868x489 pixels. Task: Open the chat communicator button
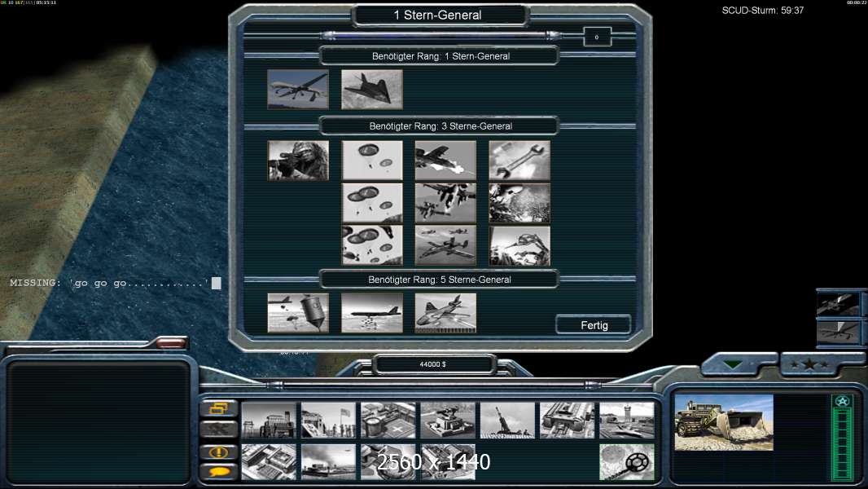[x=219, y=472]
